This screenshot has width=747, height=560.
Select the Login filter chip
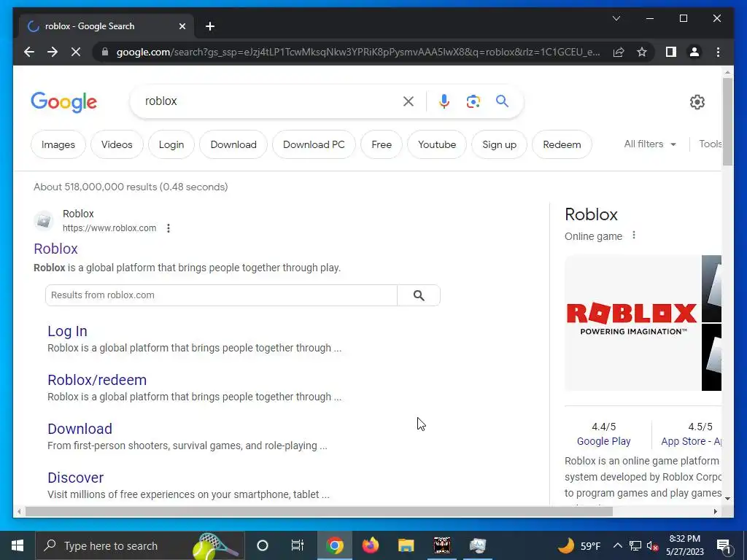click(x=171, y=144)
